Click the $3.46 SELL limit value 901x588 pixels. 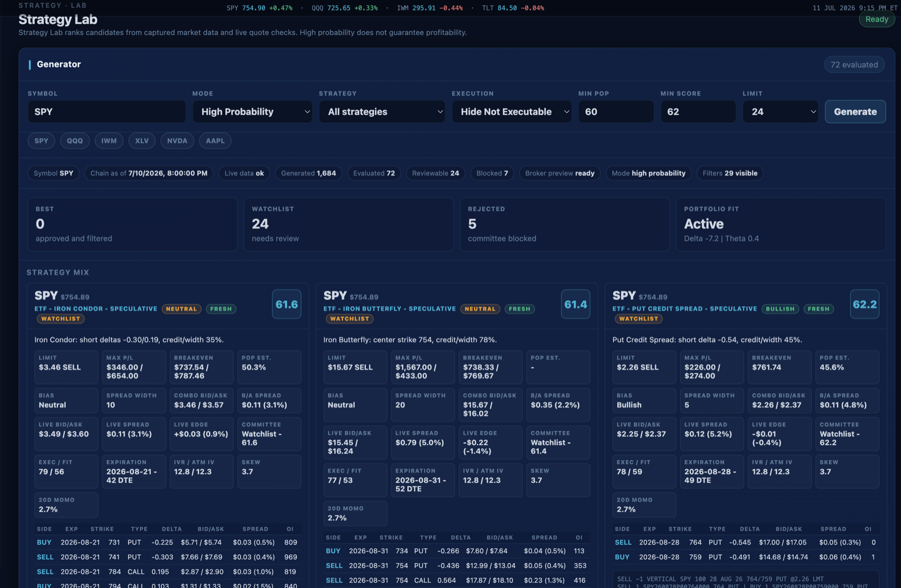click(x=60, y=367)
